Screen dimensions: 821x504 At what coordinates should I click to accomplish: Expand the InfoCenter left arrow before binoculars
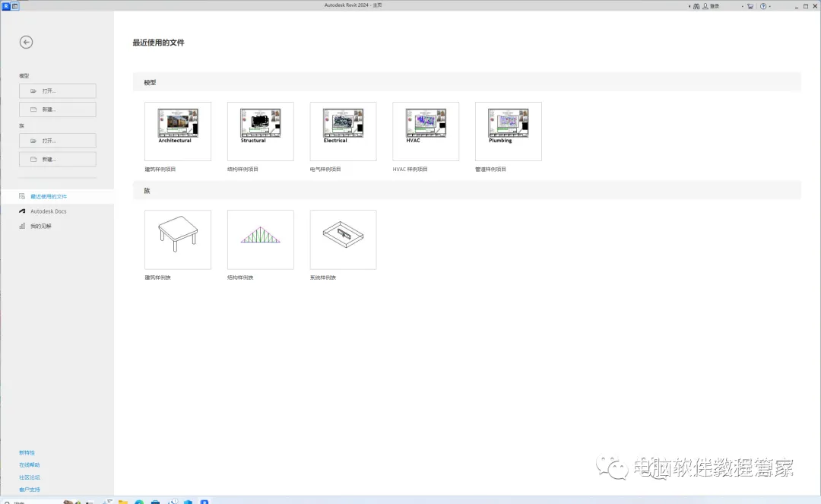tap(689, 6)
